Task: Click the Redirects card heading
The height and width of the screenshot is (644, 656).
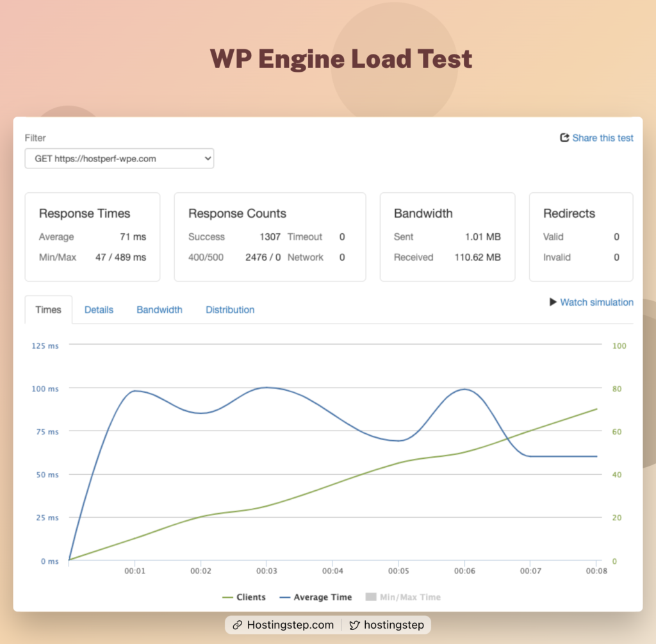Action: click(569, 213)
